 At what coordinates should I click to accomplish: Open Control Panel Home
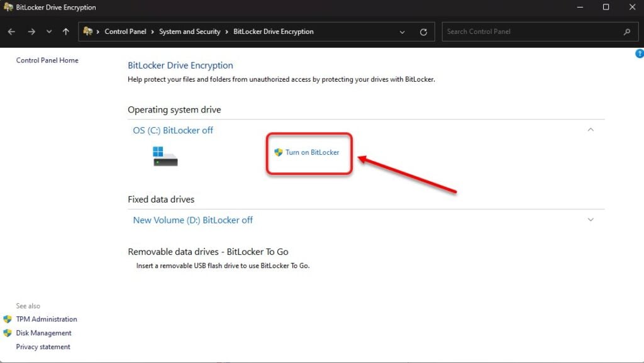tap(47, 60)
